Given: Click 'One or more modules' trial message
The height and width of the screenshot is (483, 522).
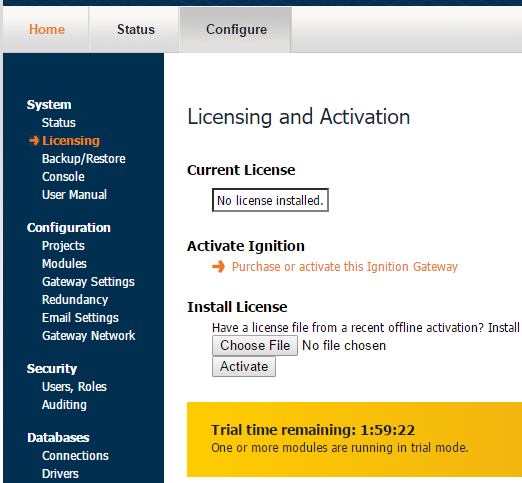Looking at the screenshot, I should pyautogui.click(x=340, y=448).
